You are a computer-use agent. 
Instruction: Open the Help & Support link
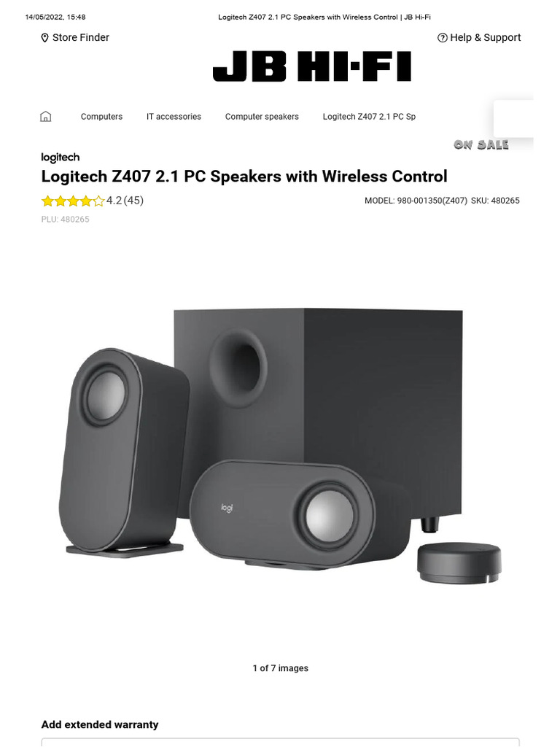[485, 38]
